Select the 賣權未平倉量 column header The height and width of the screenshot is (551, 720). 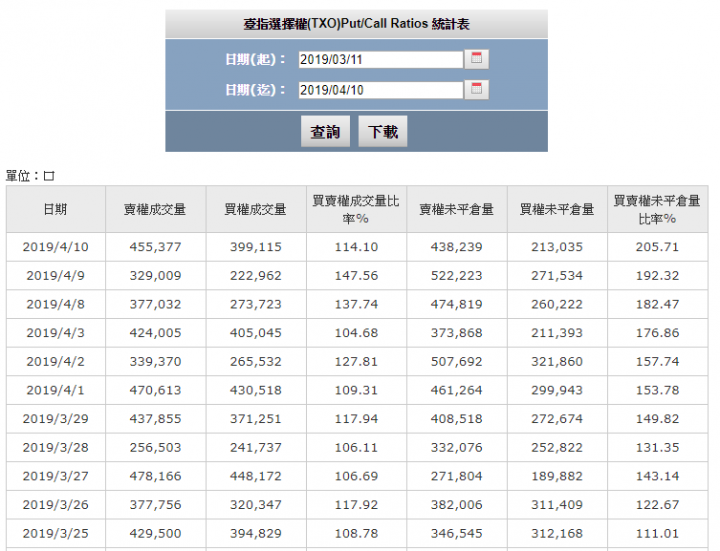[456, 209]
